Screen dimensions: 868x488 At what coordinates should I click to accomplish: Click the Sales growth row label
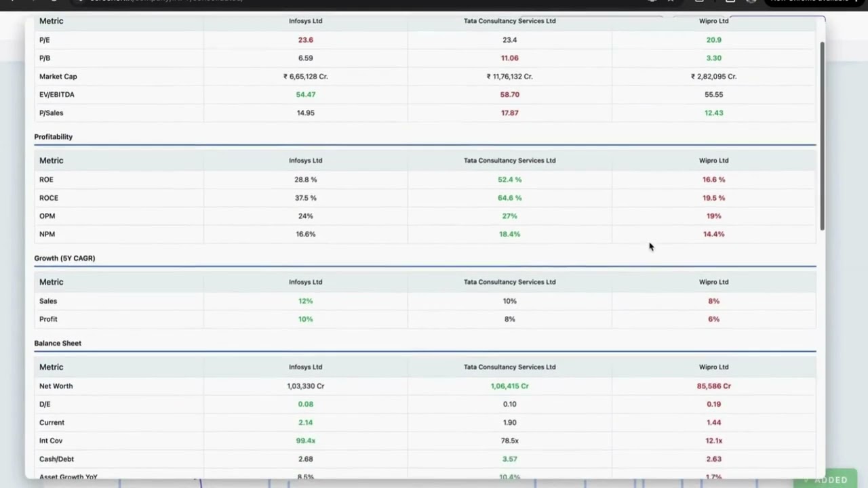[x=48, y=301]
